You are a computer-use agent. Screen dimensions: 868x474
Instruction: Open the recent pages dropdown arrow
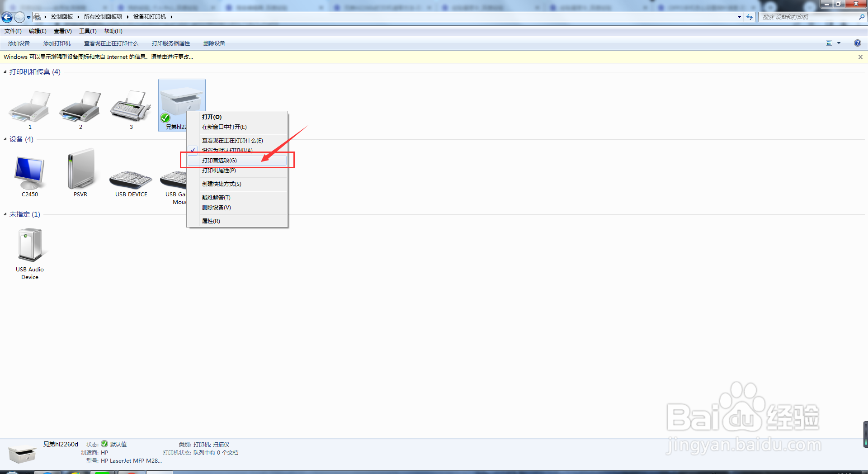(x=29, y=17)
